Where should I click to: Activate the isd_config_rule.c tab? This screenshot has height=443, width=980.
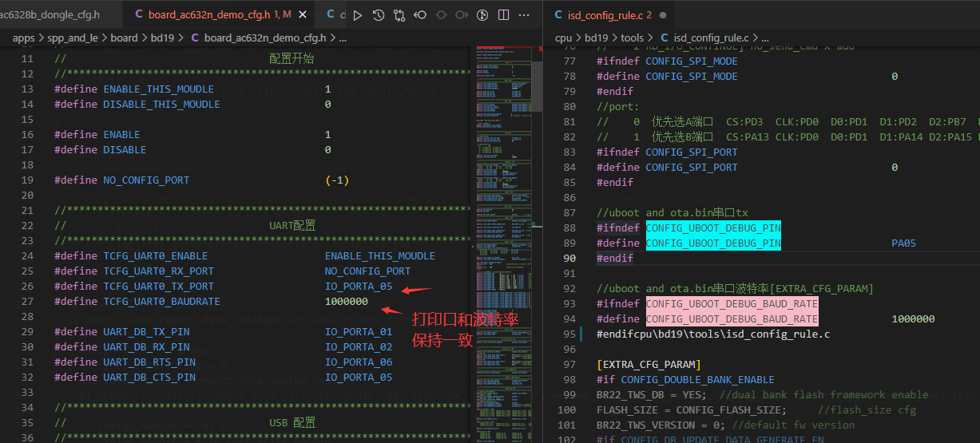609,15
